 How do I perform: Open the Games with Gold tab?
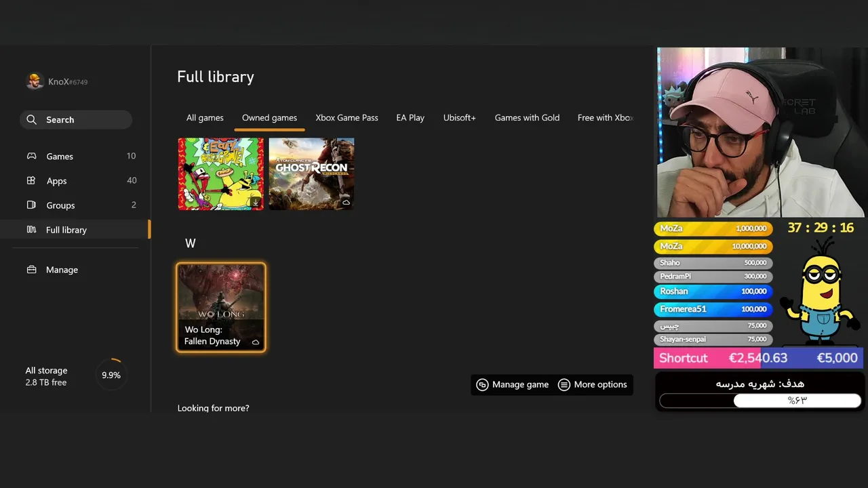click(x=527, y=117)
